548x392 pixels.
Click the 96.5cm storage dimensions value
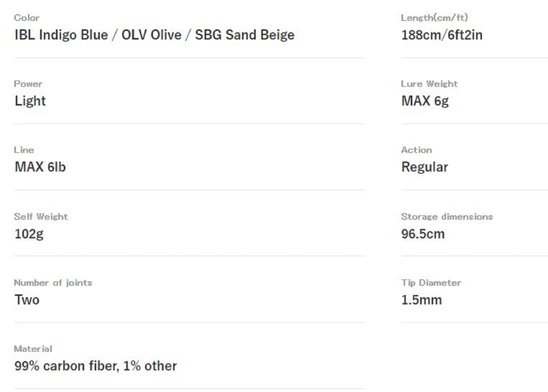[x=423, y=234]
